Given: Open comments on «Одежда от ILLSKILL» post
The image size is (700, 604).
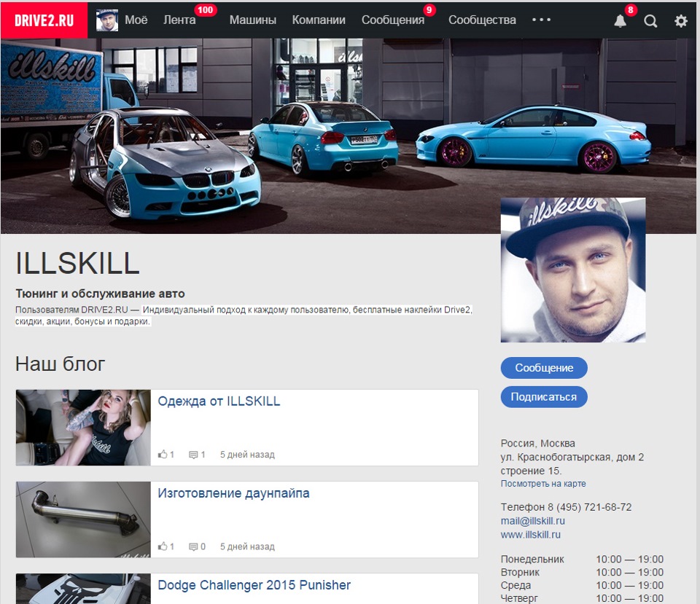Looking at the screenshot, I should tap(193, 454).
